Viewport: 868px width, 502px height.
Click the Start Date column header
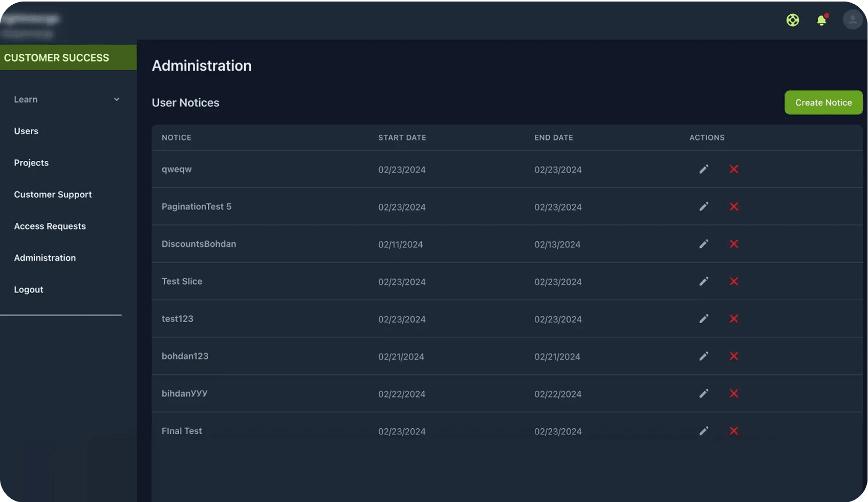(402, 138)
